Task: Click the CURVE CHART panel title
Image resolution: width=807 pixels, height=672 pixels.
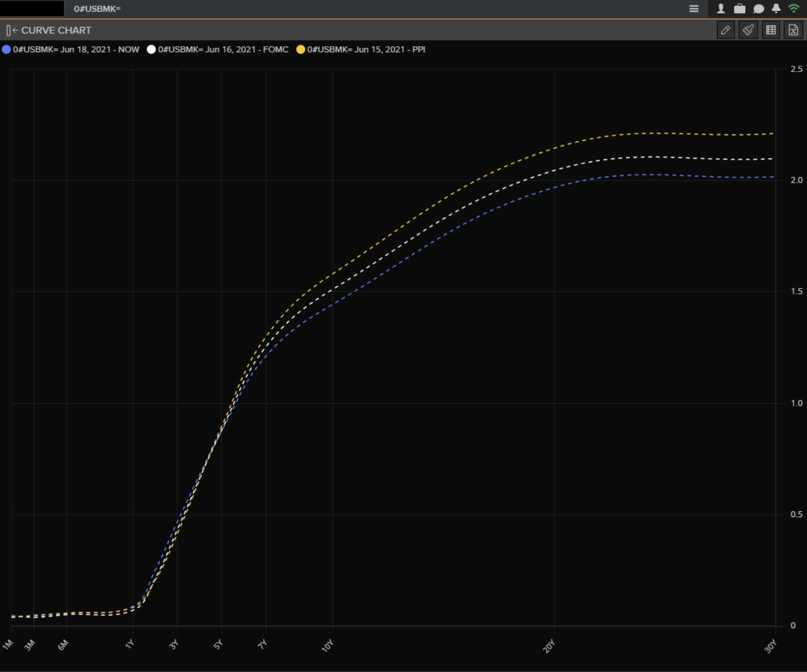Action: 56,30
